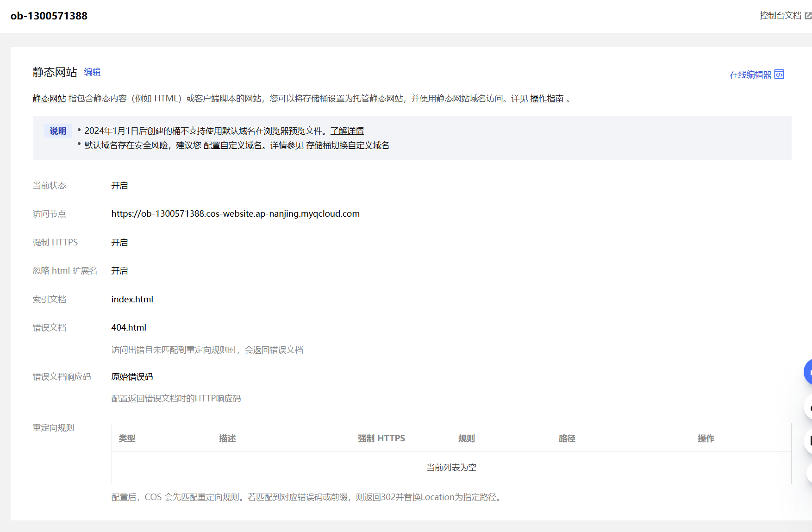Click the 描述 column header
The width and height of the screenshot is (812, 532).
pyautogui.click(x=227, y=438)
